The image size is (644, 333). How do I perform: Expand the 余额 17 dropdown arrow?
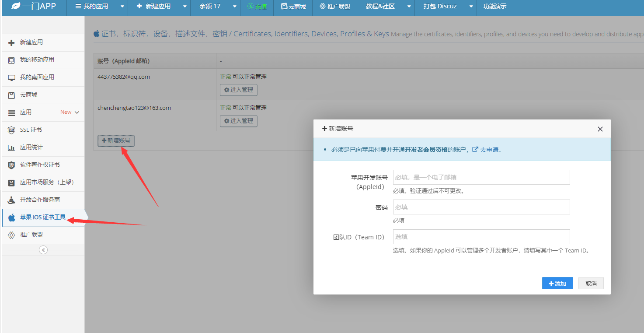pyautogui.click(x=234, y=7)
